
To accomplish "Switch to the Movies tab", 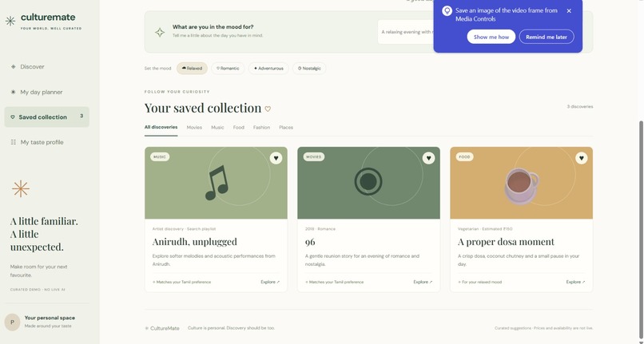I will click(194, 127).
